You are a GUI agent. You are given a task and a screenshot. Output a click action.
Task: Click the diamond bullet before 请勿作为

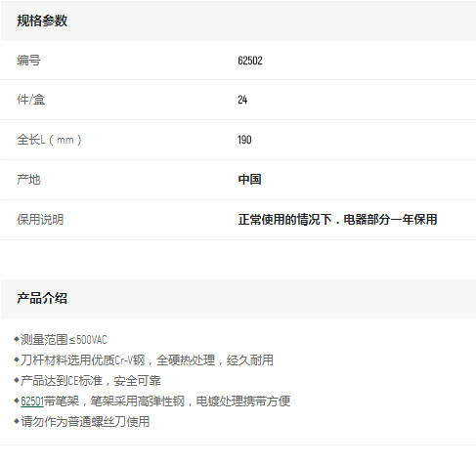pos(17,421)
